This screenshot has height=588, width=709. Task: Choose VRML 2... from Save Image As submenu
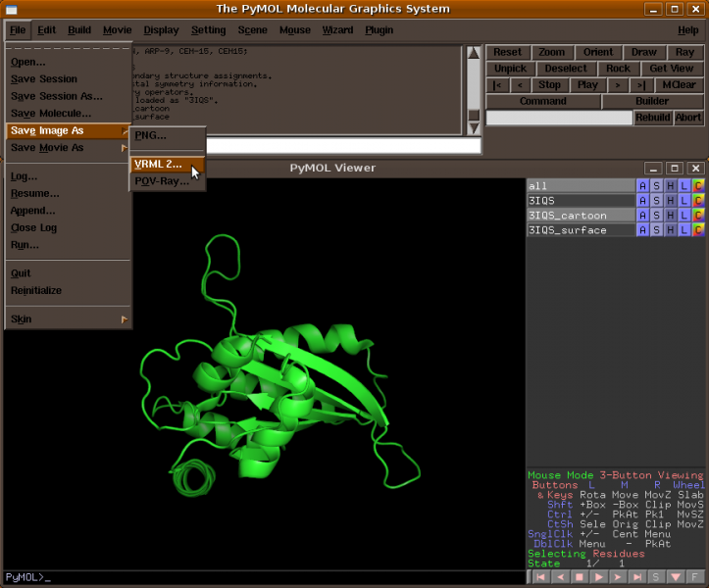pyautogui.click(x=158, y=164)
